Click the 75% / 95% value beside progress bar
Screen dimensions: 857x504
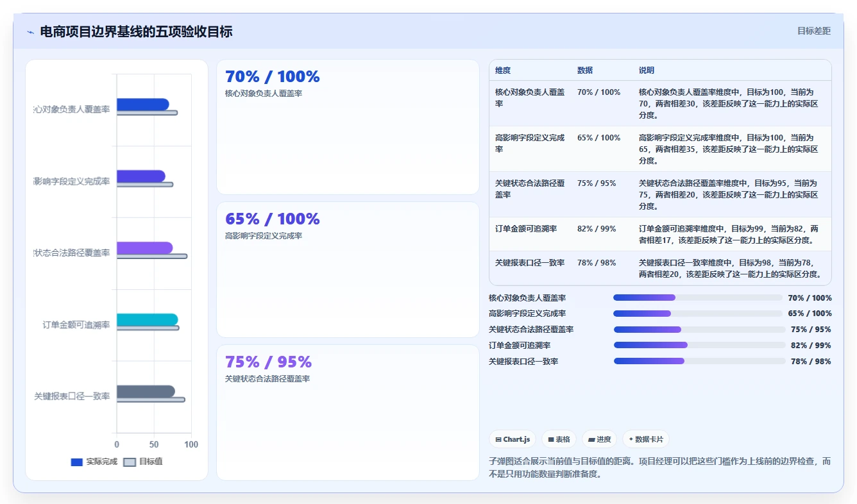click(811, 330)
